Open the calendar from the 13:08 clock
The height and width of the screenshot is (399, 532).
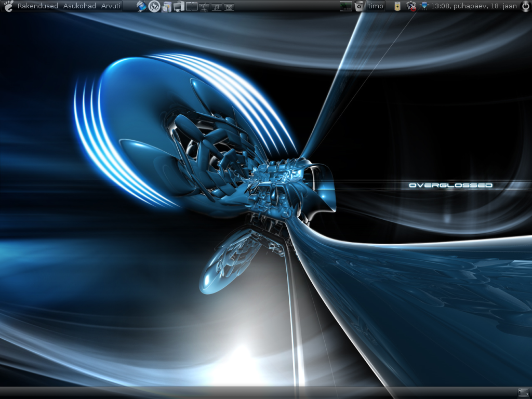point(474,6)
